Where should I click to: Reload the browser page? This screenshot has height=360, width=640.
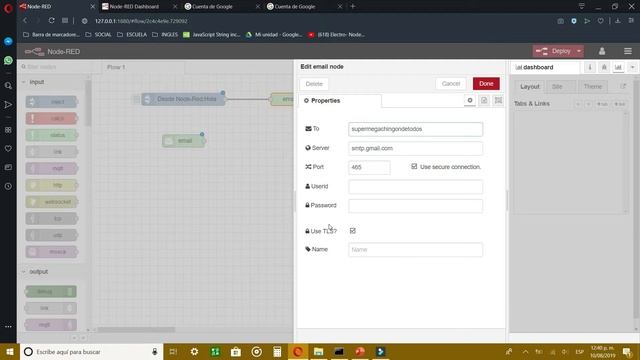click(x=51, y=20)
